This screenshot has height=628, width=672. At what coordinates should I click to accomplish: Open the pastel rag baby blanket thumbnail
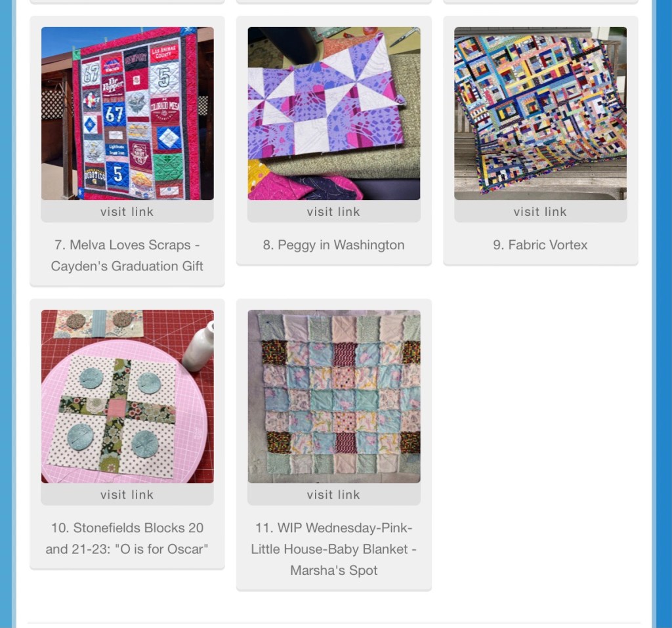point(334,396)
